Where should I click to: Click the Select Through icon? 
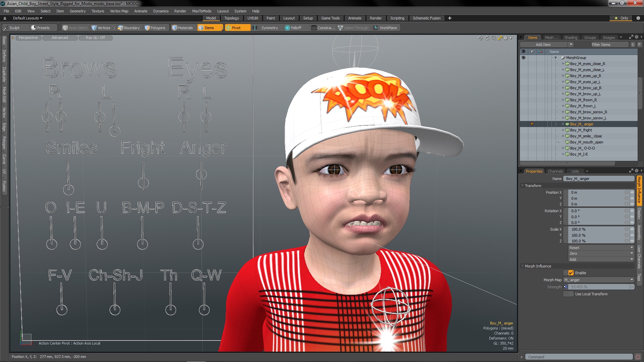(340, 28)
